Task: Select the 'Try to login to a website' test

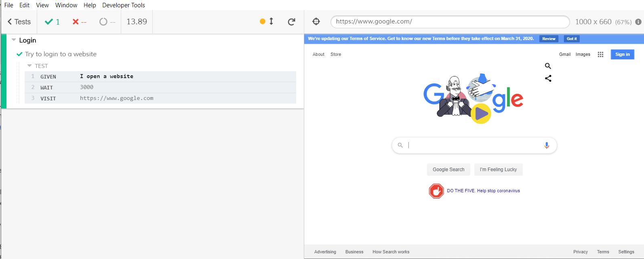Action: click(61, 54)
